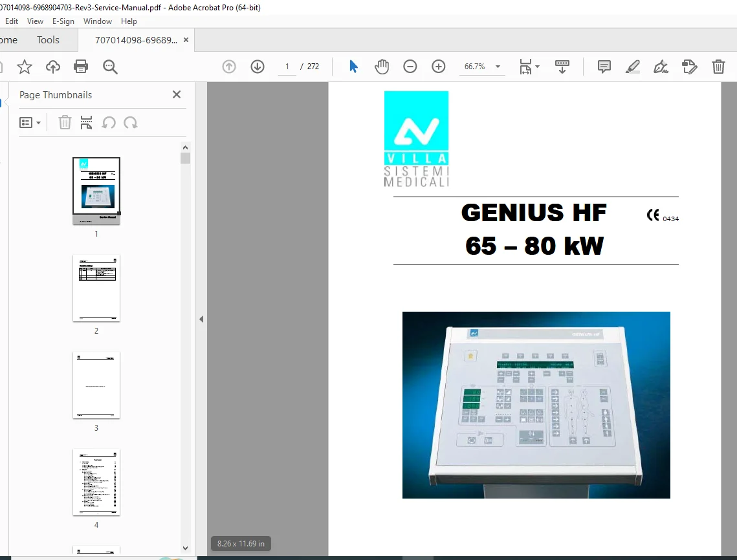Zoom in with plus button
Viewport: 737px width, 560px height.
click(439, 67)
